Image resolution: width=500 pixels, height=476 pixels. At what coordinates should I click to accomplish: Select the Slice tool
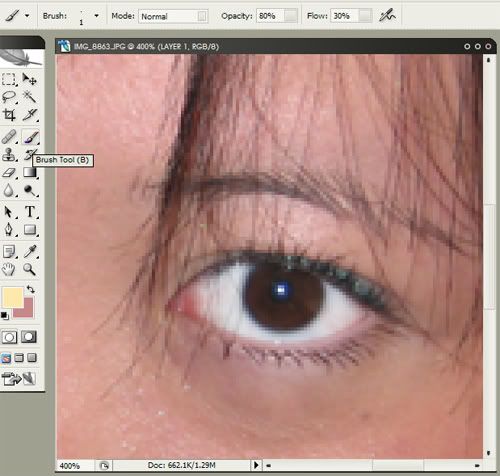click(30, 115)
